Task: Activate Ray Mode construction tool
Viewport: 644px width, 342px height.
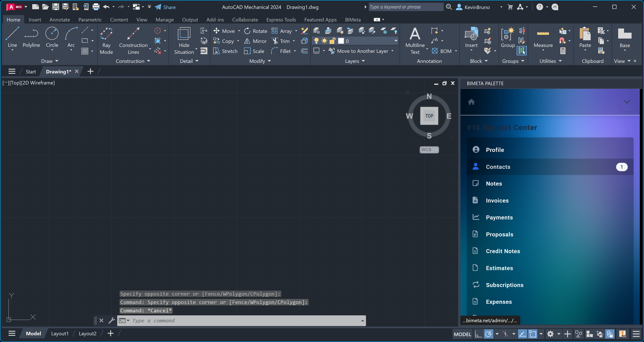Action: [x=106, y=41]
